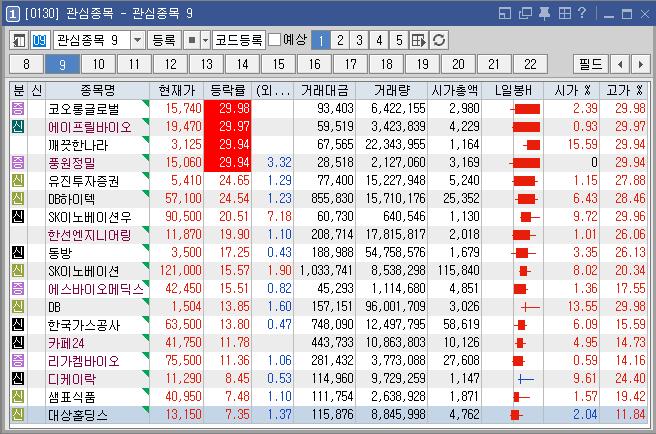Expand the arrow next to square icon
656x434 pixels.
[205, 41]
